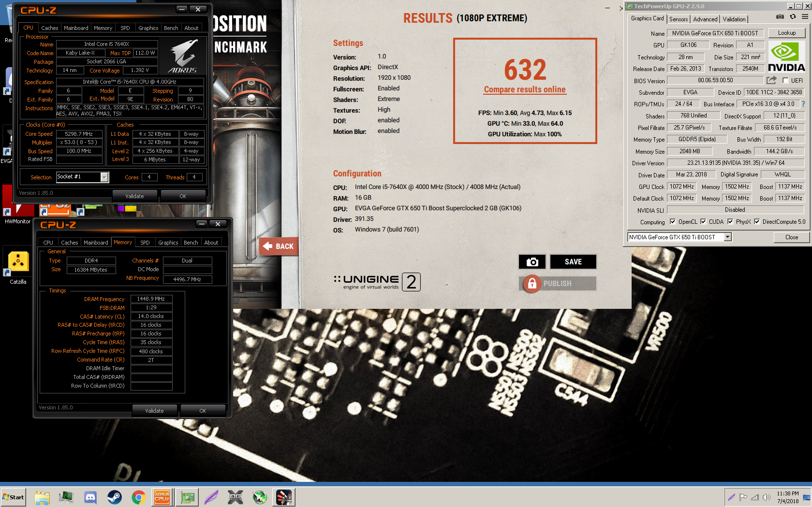Open Mainboard tab in top CPU-Z window

(76, 28)
